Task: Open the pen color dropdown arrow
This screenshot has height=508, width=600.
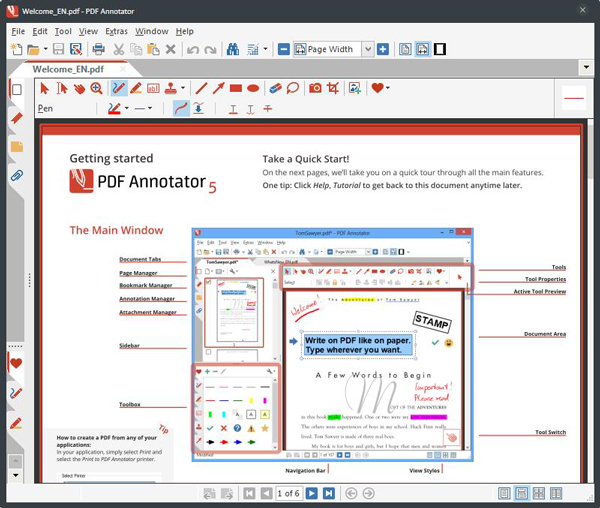Action: [x=127, y=108]
